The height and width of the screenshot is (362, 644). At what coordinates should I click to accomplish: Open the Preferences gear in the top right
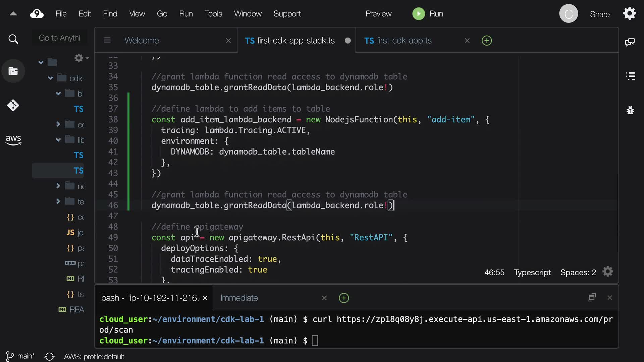pos(629,14)
